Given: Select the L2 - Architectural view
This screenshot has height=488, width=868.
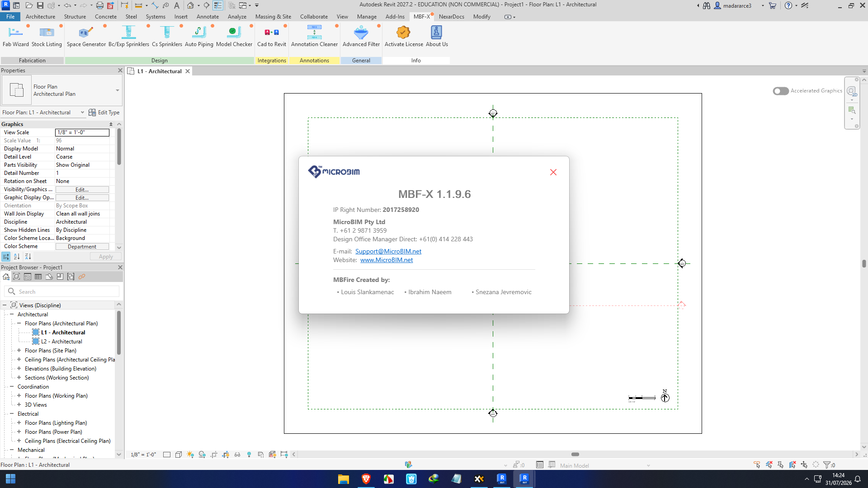Looking at the screenshot, I should [61, 342].
